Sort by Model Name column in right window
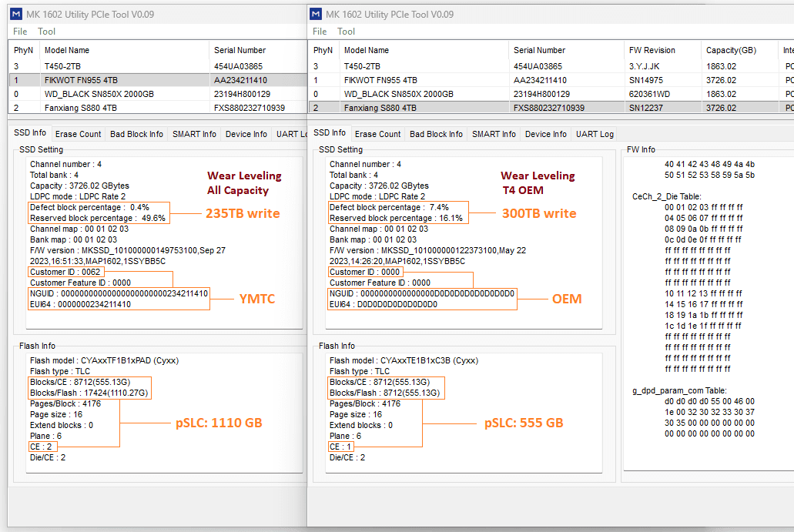The image size is (794, 532). coord(424,50)
